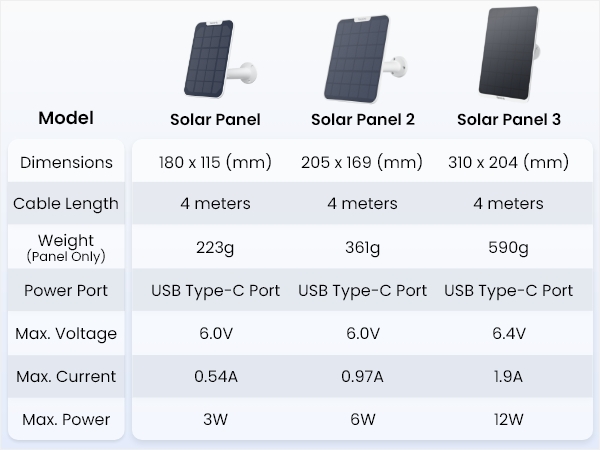600x450 pixels.
Task: Click the 12W max power value
Action: pos(509,419)
